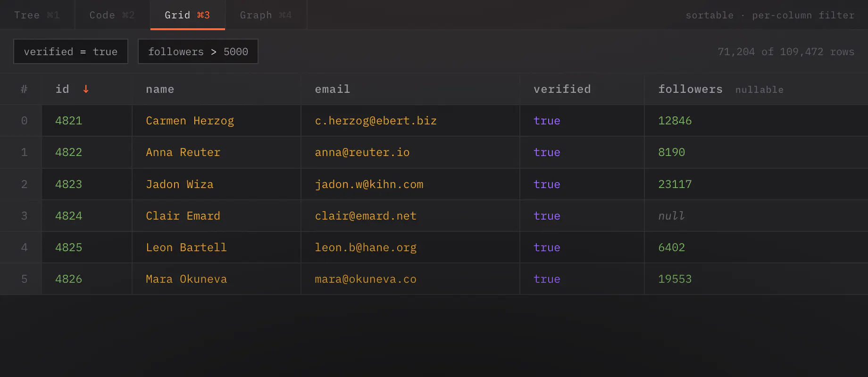Image resolution: width=868 pixels, height=377 pixels.
Task: Select email mara@okuneva.co
Action: click(x=366, y=279)
